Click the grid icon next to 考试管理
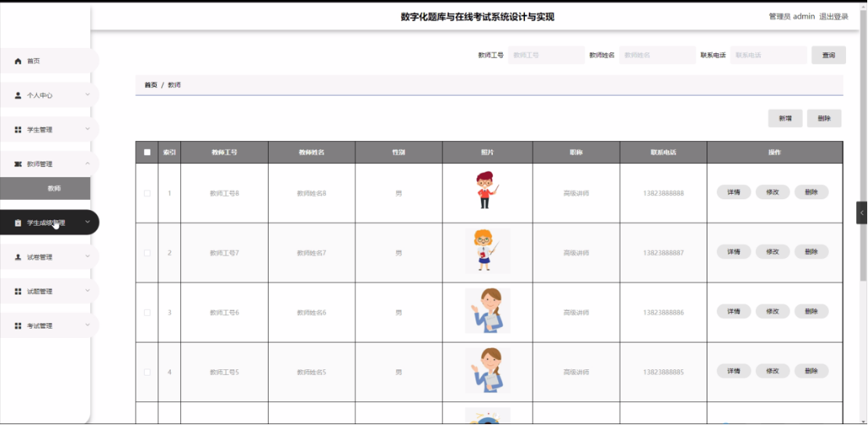The width and height of the screenshot is (868, 425). tap(18, 326)
